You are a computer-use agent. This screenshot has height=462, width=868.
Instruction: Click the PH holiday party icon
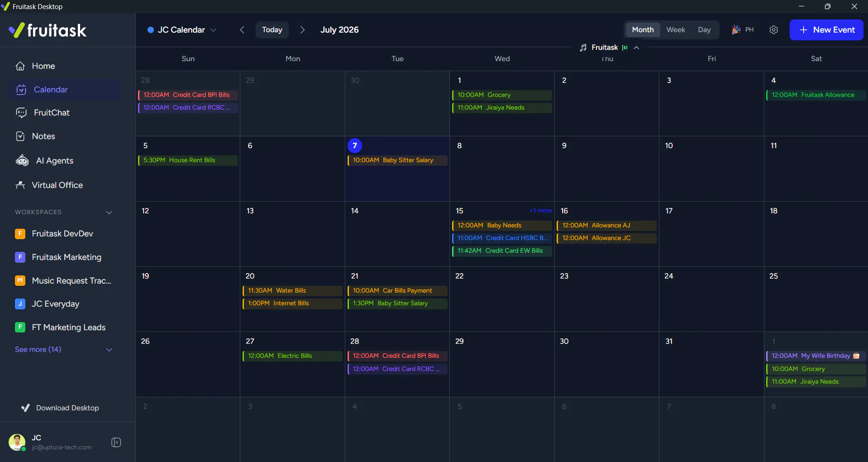pyautogui.click(x=736, y=30)
